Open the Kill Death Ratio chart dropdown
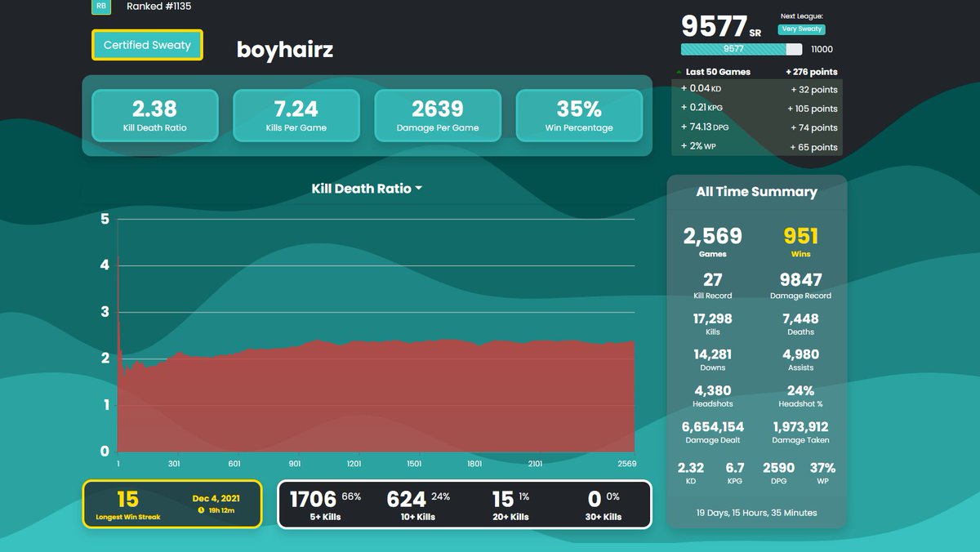This screenshot has height=552, width=980. (x=367, y=189)
